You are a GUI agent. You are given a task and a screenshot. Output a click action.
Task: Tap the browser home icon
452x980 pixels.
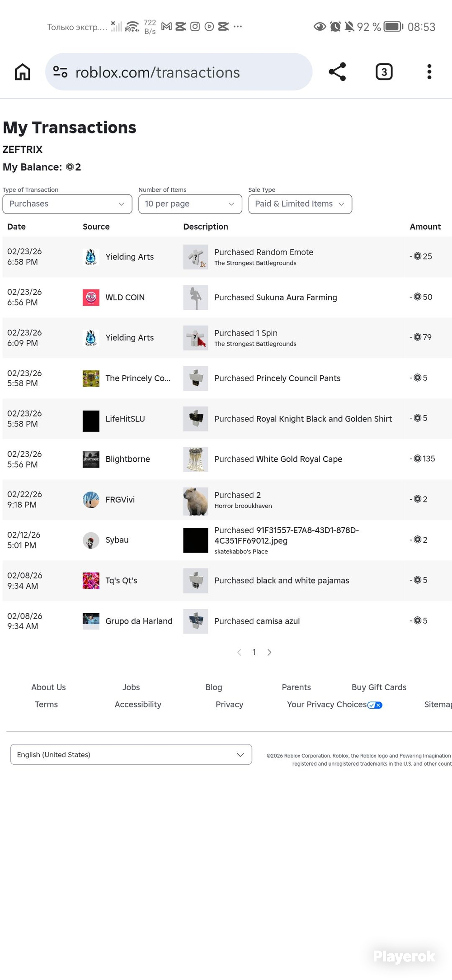(23, 72)
